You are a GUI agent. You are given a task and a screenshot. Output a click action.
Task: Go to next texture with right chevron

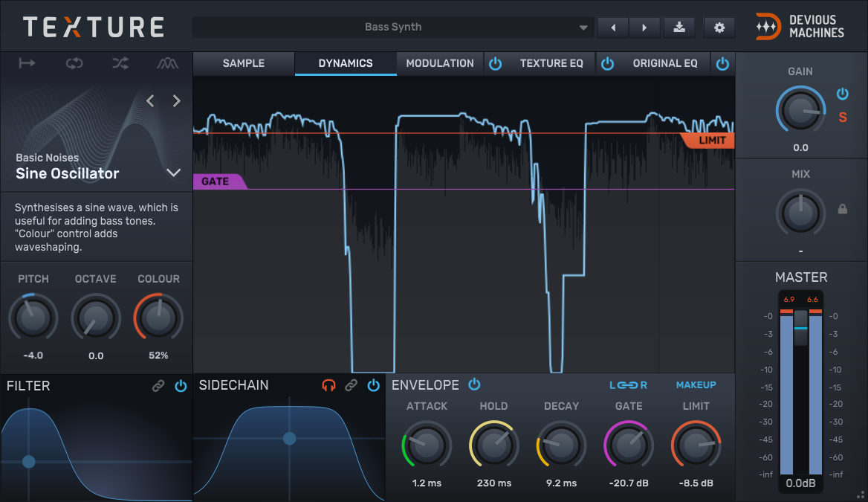(177, 101)
